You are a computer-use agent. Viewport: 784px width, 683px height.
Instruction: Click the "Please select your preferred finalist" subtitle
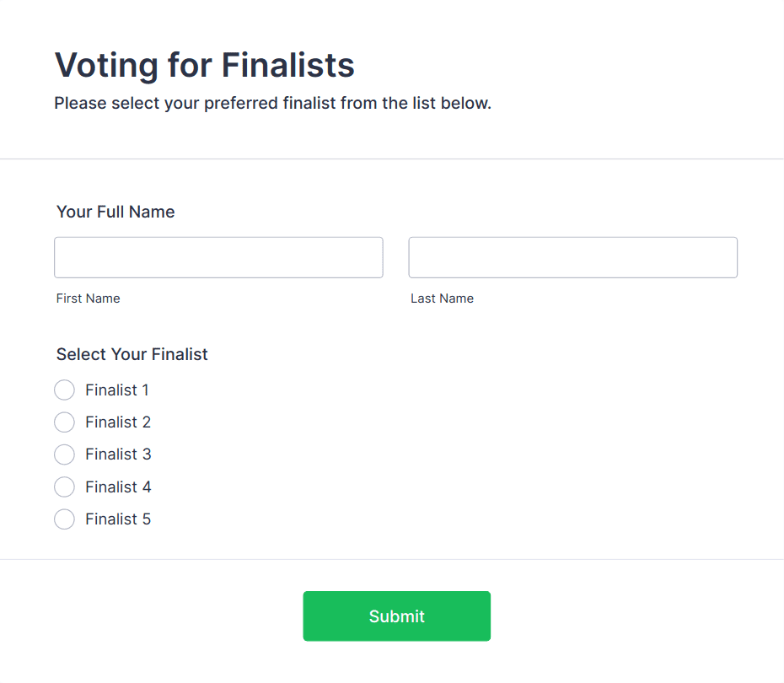272,104
